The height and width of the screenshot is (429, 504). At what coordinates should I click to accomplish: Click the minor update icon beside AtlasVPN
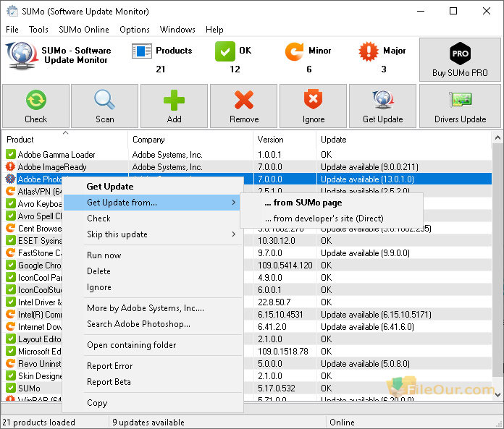(11, 192)
